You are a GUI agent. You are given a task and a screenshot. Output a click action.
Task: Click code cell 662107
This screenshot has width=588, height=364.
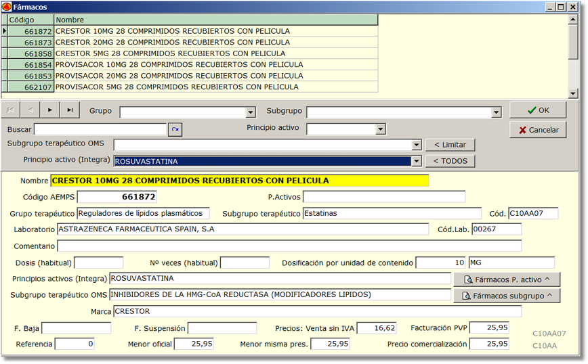coord(30,87)
